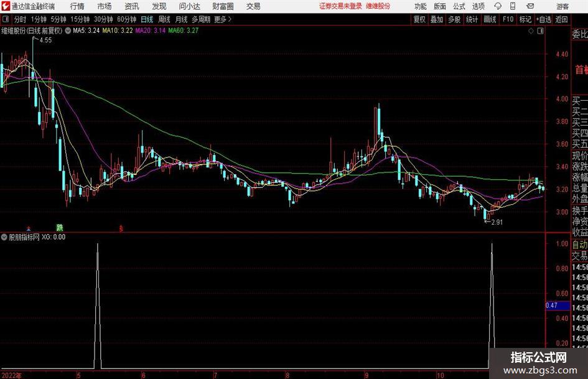Click the 多股 multi-stock button
The height and width of the screenshot is (379, 588).
tap(454, 19)
